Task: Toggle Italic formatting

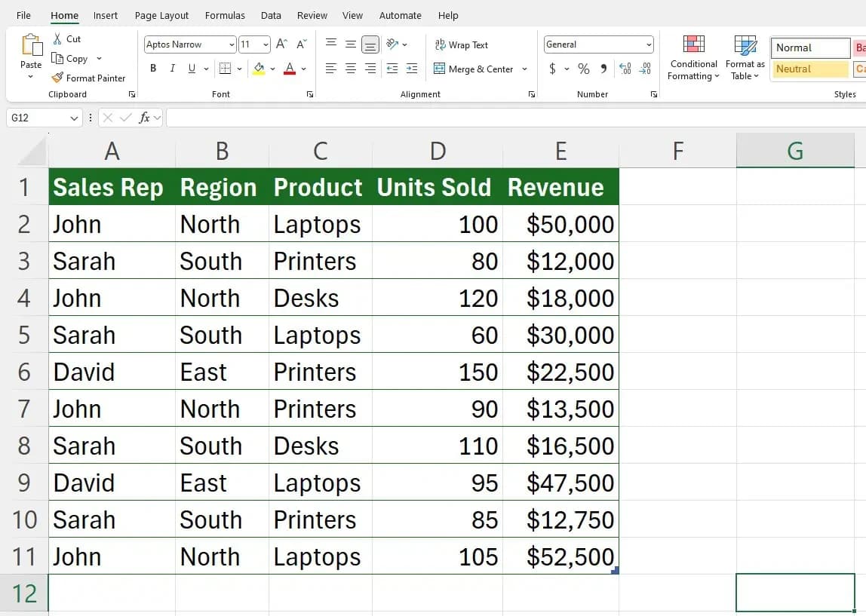Action: (172, 69)
